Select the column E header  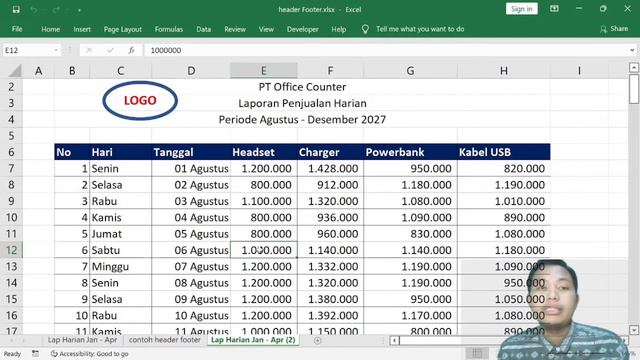click(264, 71)
